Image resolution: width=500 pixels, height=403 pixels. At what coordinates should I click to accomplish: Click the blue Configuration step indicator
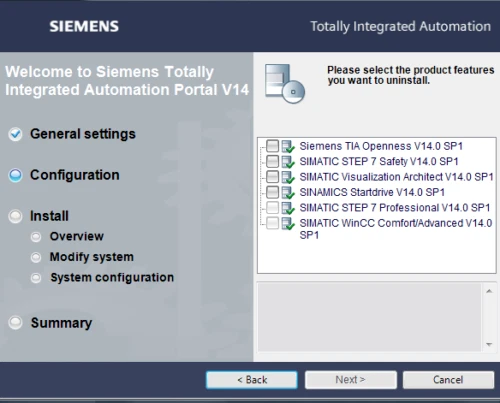pos(15,175)
